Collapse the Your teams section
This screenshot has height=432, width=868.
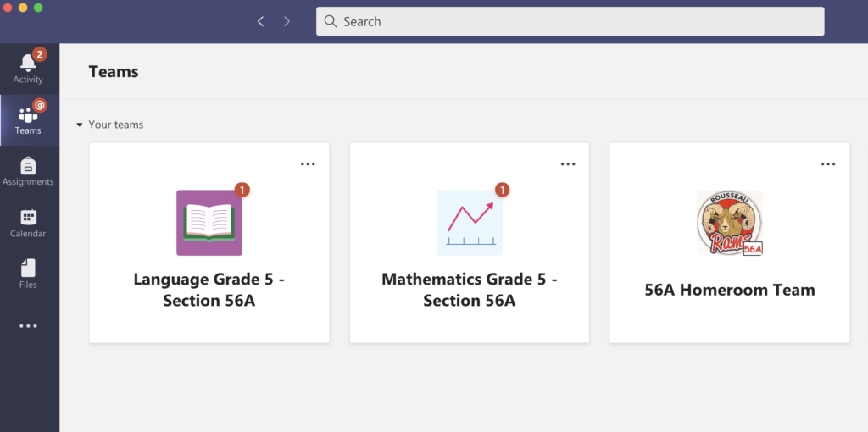(80, 125)
